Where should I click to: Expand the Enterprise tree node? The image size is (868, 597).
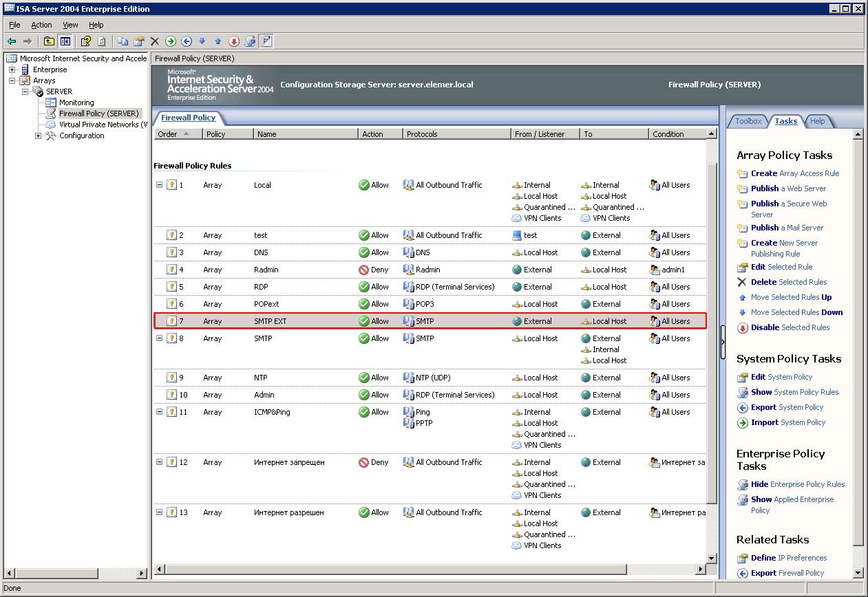click(x=12, y=69)
